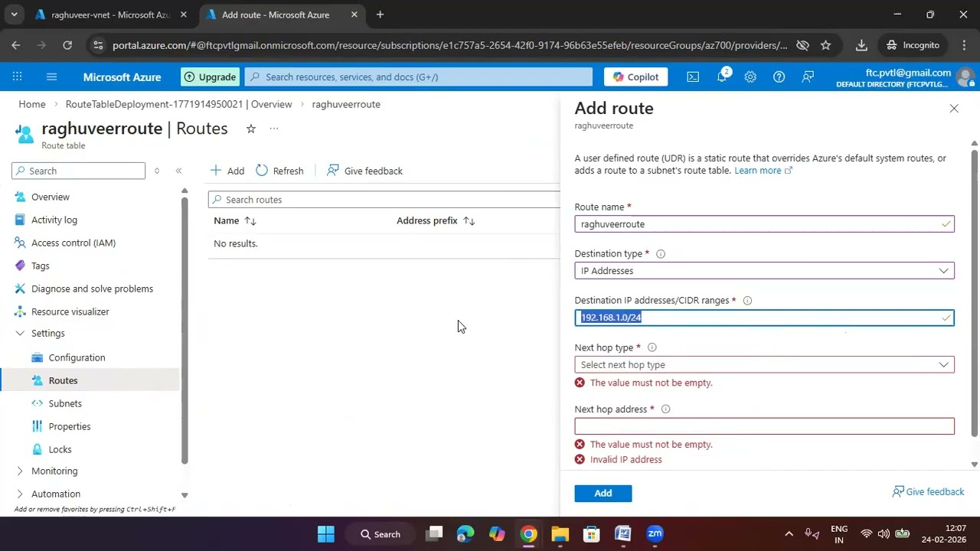
Task: Open the Azure portal apps grid icon
Action: click(17, 77)
